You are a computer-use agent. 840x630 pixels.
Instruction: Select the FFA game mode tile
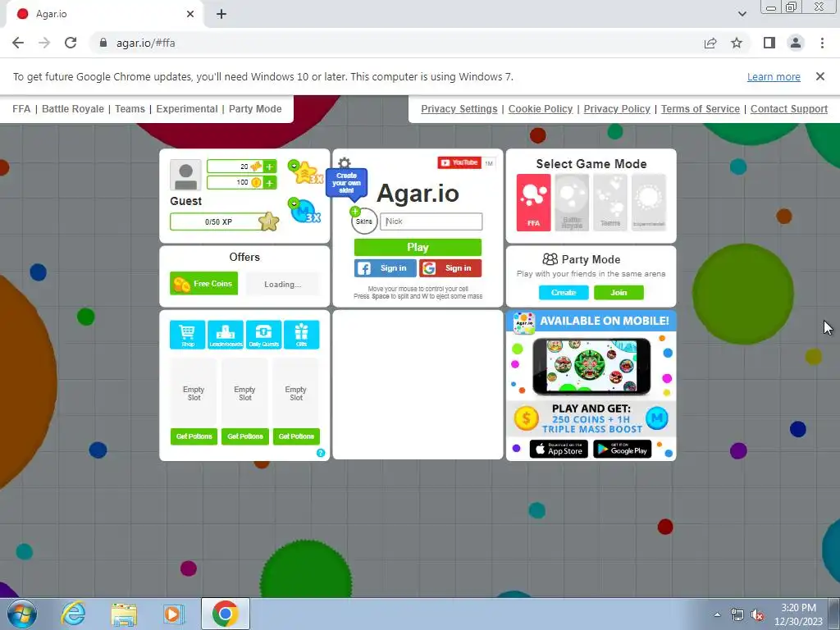tap(533, 203)
